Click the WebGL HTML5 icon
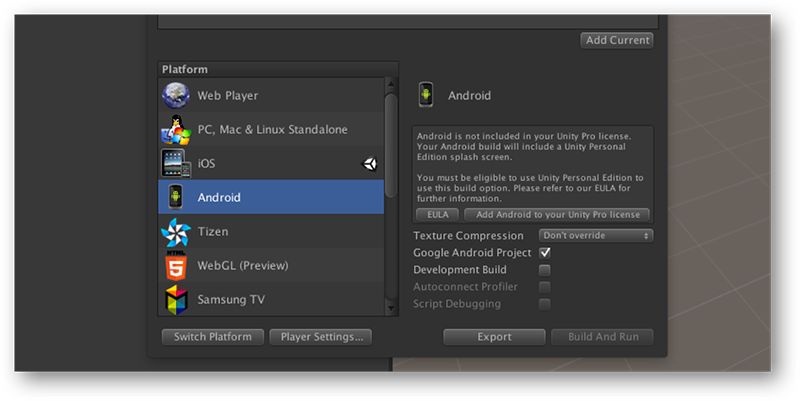Viewport: 800px width, 401px height. click(x=176, y=265)
